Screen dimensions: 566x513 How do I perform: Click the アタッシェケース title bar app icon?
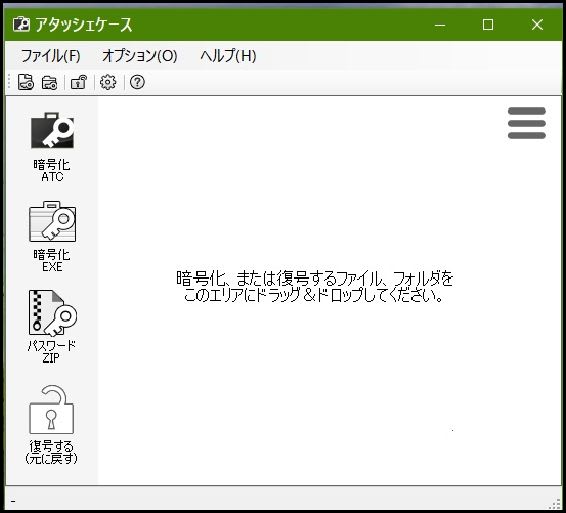[21, 25]
